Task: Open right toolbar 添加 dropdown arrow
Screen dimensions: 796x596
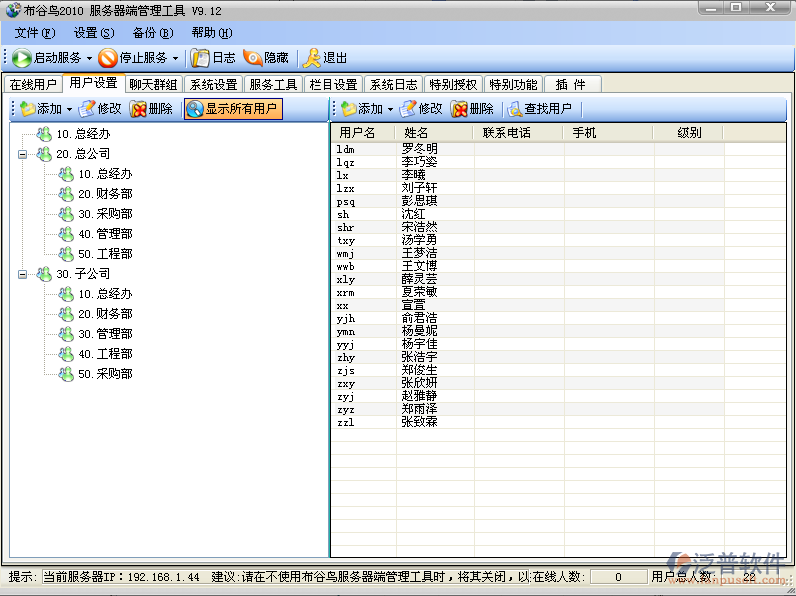Action: click(390, 109)
